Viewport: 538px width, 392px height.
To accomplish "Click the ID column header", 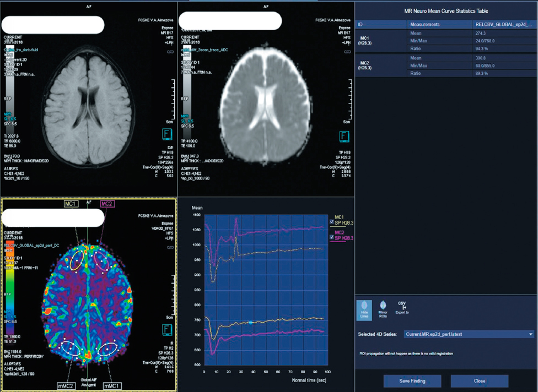I will (361, 24).
